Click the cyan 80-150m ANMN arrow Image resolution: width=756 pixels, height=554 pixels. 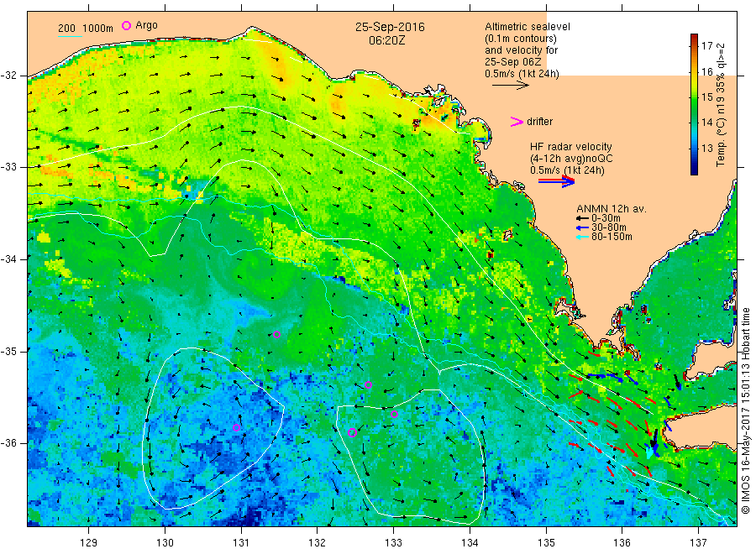coord(583,237)
